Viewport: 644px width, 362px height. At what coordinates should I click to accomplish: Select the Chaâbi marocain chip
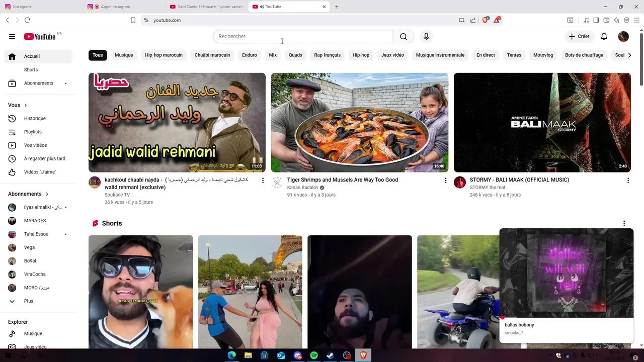coord(212,55)
